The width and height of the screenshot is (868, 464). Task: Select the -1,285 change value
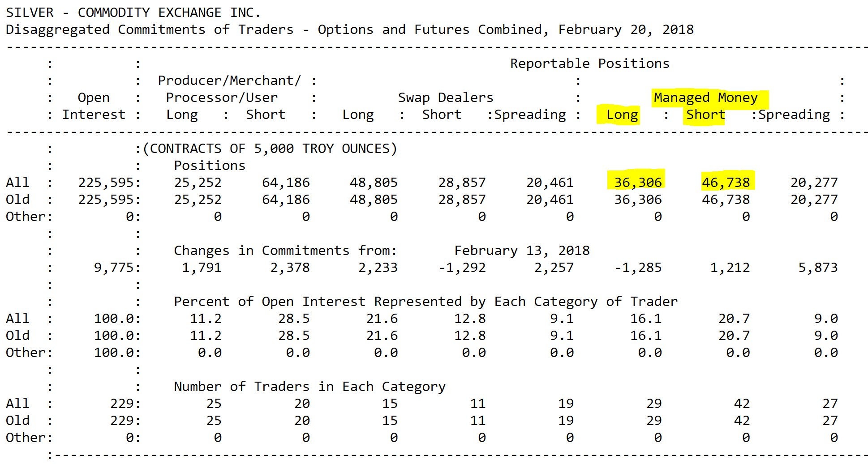638,268
